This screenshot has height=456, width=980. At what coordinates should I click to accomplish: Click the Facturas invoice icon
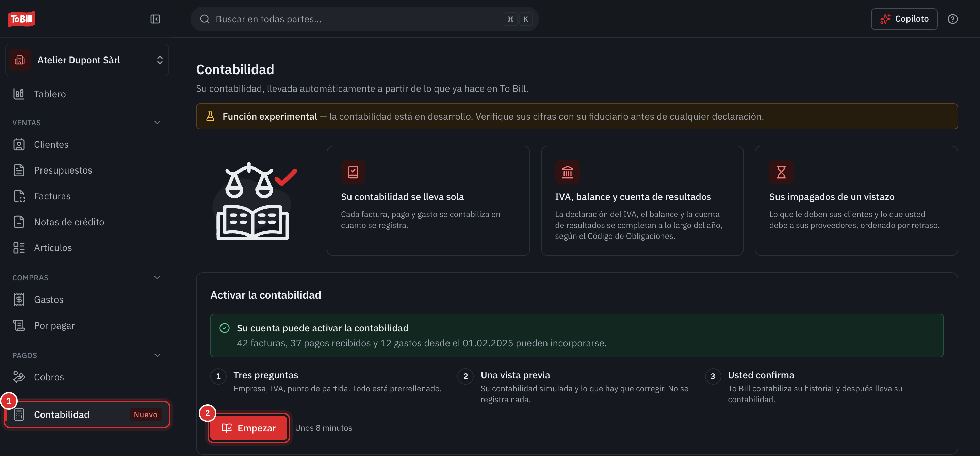point(19,196)
